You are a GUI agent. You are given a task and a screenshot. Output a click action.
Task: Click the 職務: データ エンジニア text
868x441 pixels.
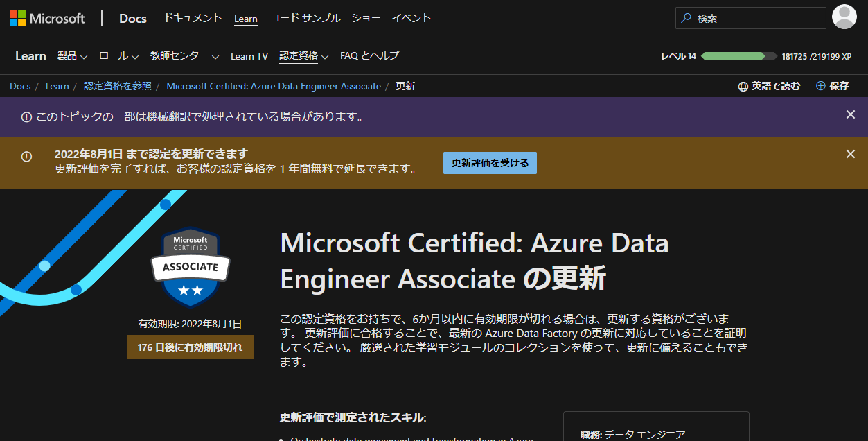(632, 435)
